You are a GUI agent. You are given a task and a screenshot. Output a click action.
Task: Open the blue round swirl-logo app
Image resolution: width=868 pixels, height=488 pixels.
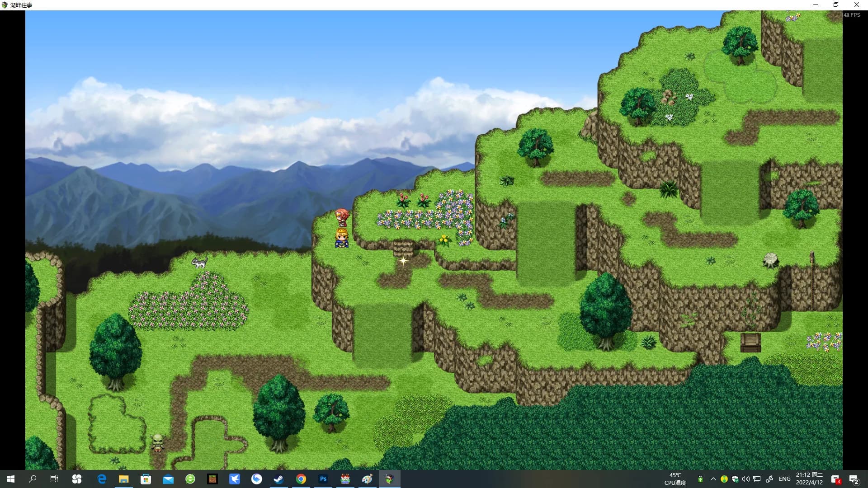coord(257,479)
